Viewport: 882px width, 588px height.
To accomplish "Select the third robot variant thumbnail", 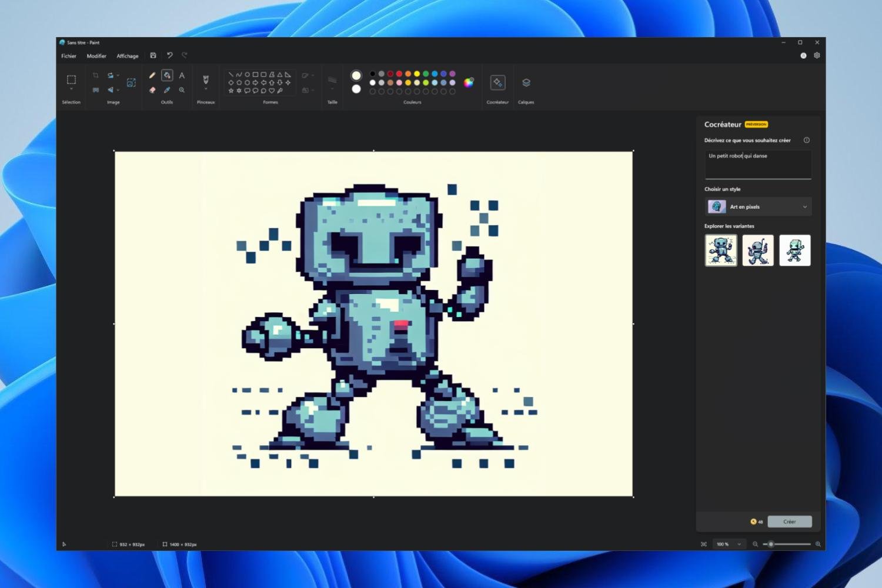I will click(795, 250).
